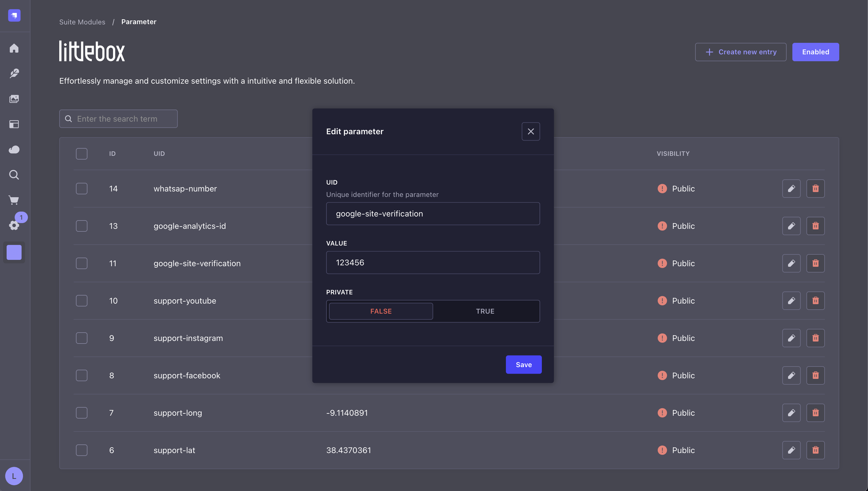Viewport: 868px width, 491px height.
Task: Open the home icon in sidebar
Action: coord(14,48)
